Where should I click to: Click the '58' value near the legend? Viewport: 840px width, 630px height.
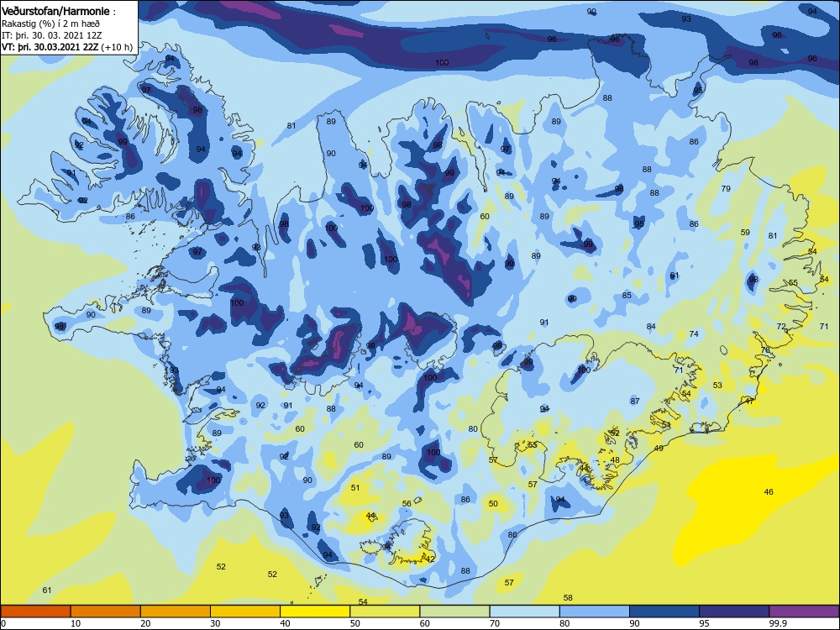click(x=568, y=598)
